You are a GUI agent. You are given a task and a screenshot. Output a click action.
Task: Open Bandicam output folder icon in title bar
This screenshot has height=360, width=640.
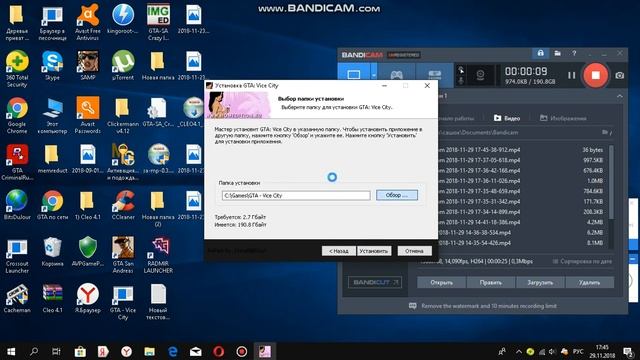click(558, 53)
